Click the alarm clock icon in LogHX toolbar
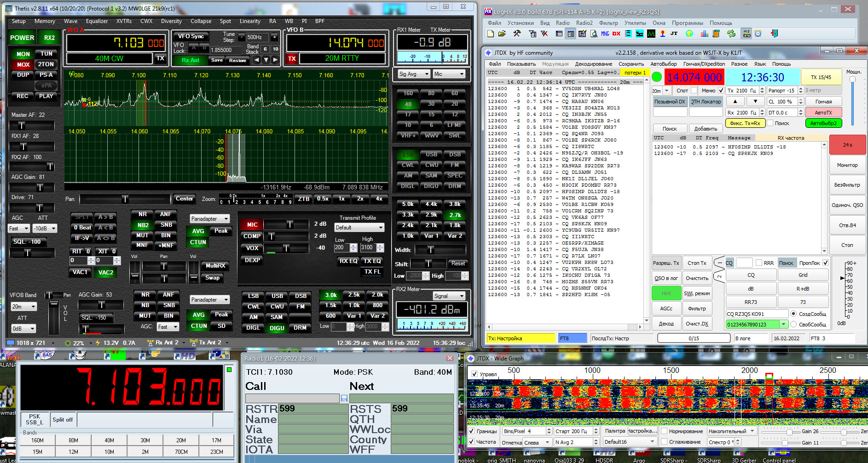868x463 pixels. click(758, 34)
